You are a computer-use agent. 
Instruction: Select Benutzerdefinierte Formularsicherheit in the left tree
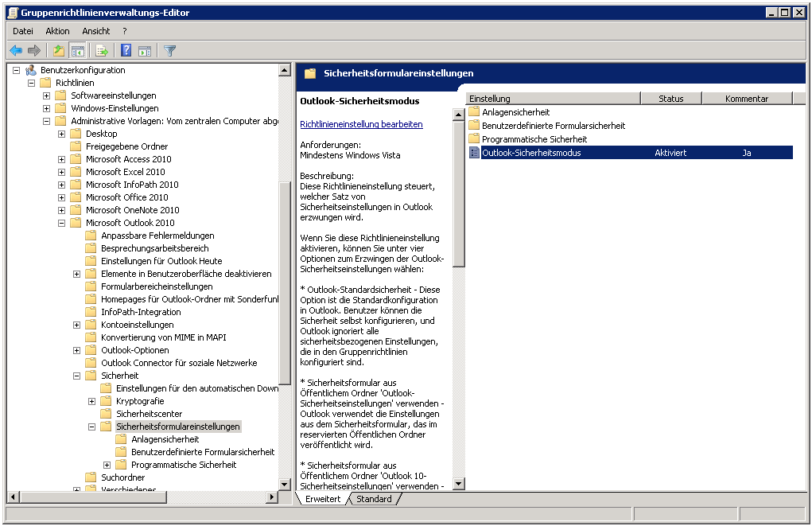(203, 452)
